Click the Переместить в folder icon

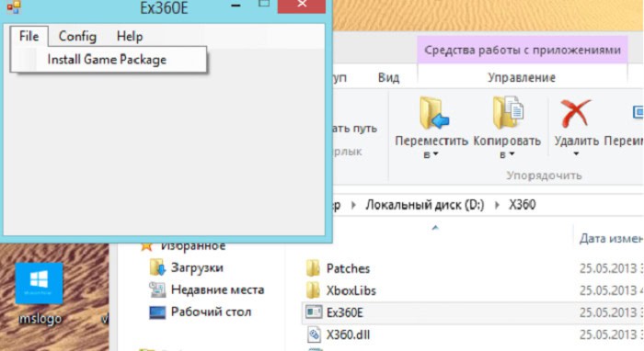pyautogui.click(x=433, y=113)
